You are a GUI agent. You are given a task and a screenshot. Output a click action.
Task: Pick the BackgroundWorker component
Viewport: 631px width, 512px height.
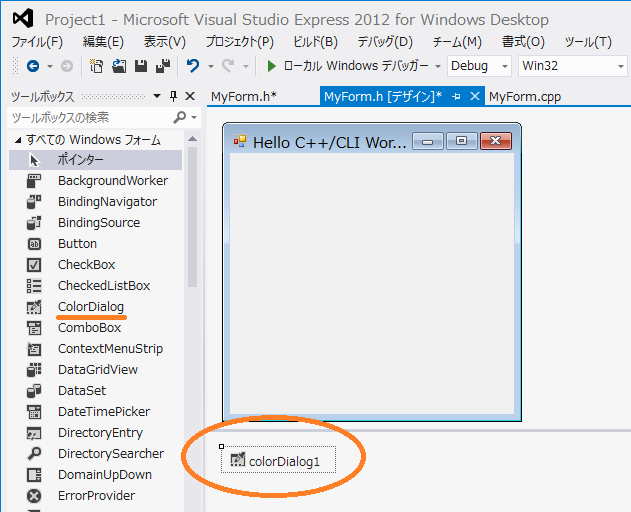[96, 181]
